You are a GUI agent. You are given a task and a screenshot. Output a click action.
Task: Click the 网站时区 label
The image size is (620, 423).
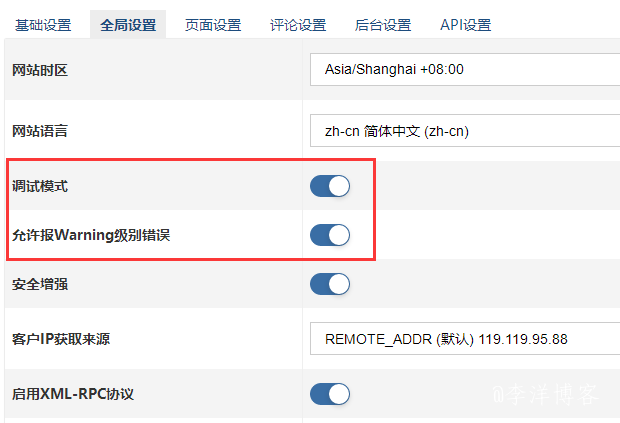[39, 70]
